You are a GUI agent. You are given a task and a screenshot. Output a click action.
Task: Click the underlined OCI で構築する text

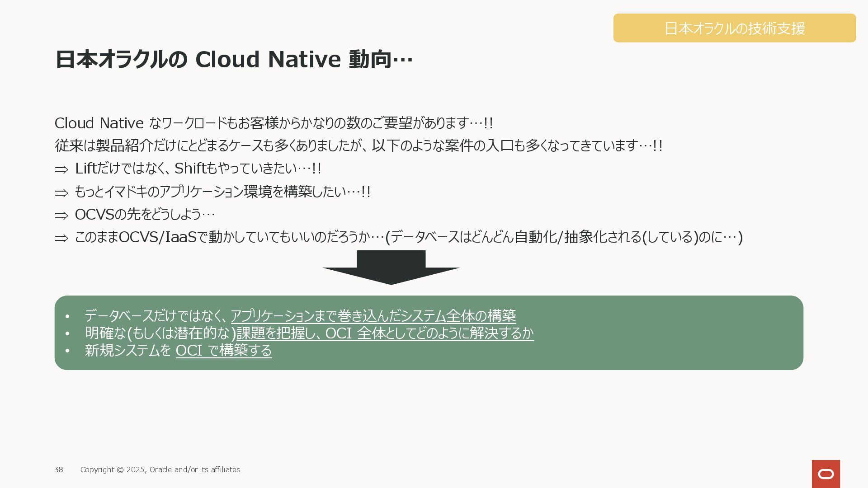224,350
